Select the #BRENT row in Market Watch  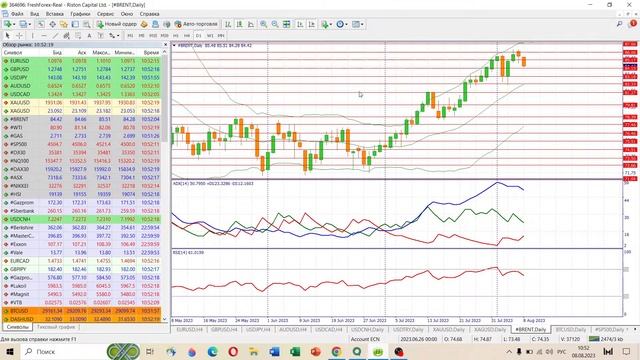82,119
